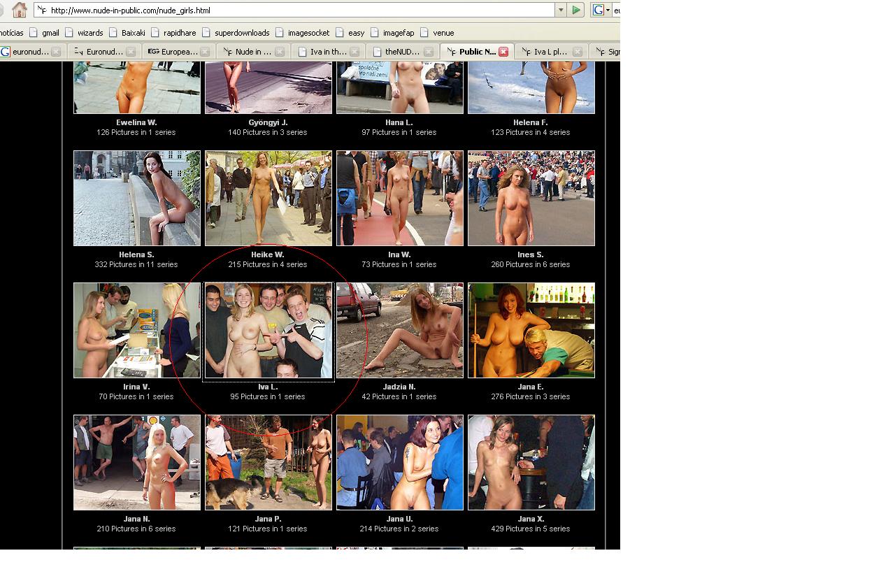The image size is (895, 588).
Task: Select the 'Iva L pl...' tab
Action: click(x=550, y=52)
